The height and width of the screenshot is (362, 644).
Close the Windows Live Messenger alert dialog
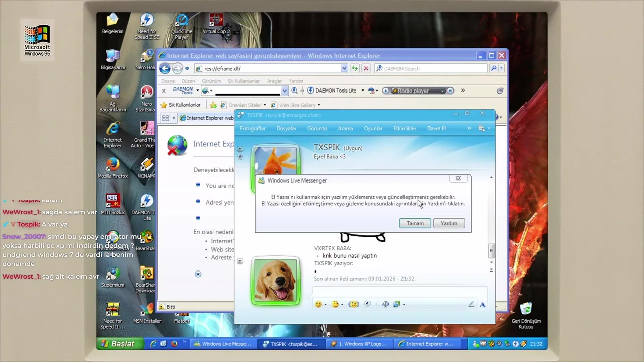(458, 178)
